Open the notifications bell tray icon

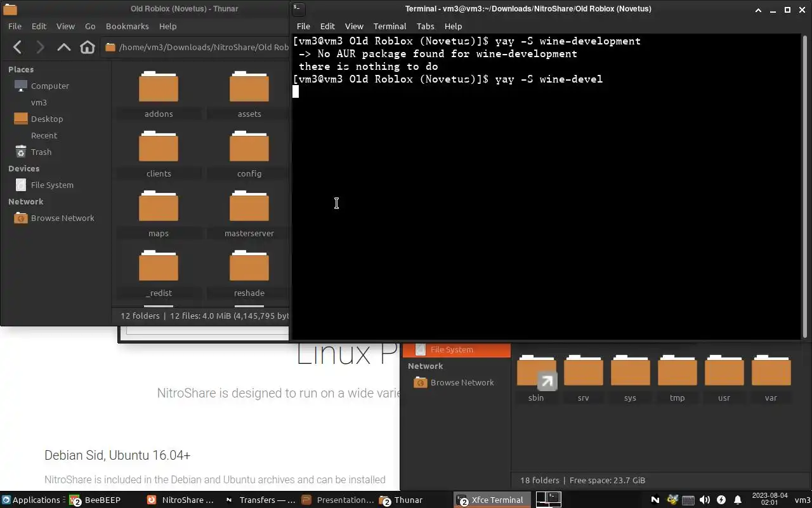[x=738, y=500]
